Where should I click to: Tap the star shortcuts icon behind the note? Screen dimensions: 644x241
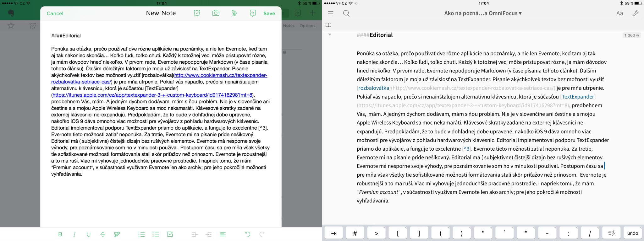11,26
